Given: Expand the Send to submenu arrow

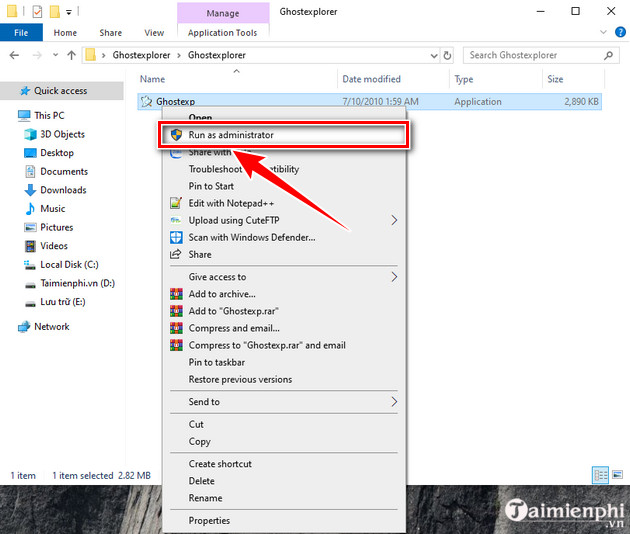Looking at the screenshot, I should pyautogui.click(x=394, y=402).
